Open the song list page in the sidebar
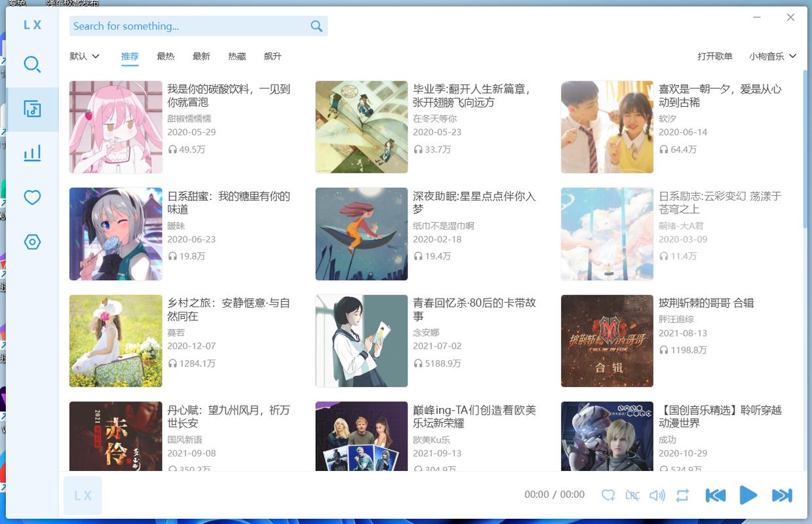Viewport: 812px width, 524px height. coord(32,109)
